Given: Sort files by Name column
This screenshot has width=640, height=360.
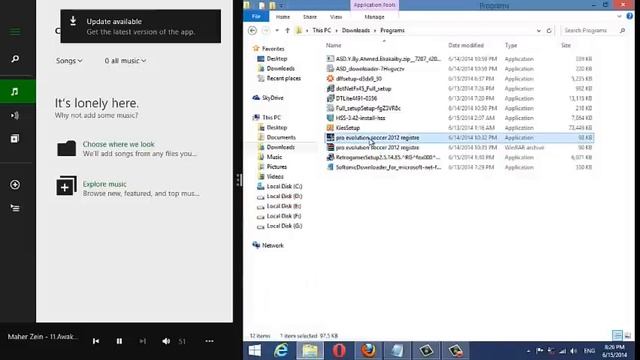Looking at the screenshot, I should [x=333, y=45].
